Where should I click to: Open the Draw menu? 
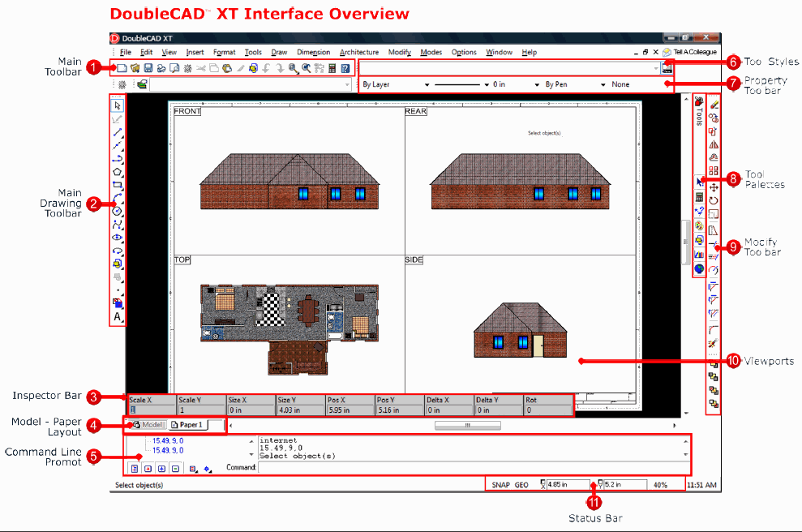(x=279, y=52)
